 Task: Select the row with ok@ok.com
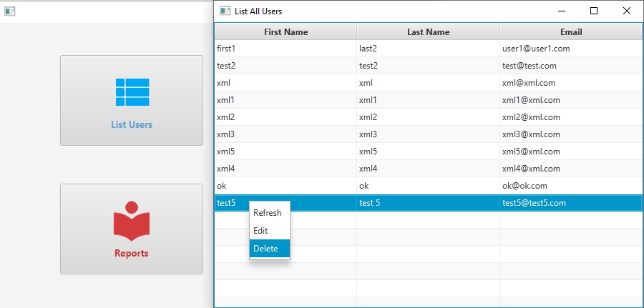(x=429, y=186)
